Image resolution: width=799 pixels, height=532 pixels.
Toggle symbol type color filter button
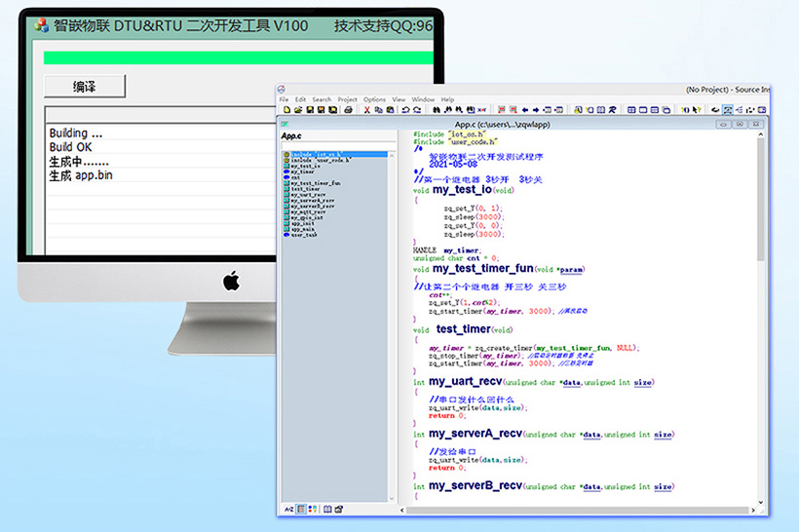(312, 509)
